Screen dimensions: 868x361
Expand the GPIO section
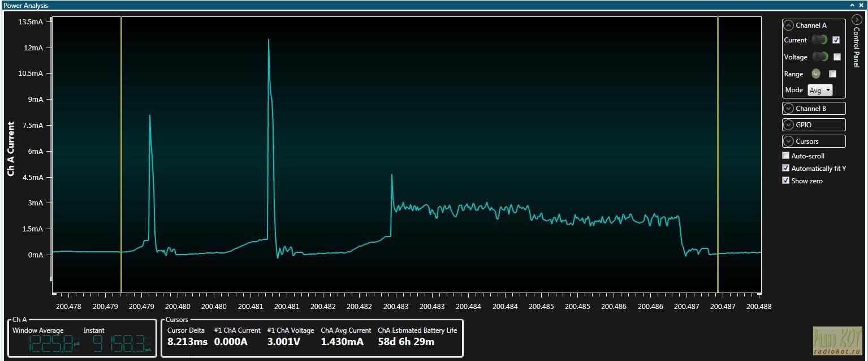click(x=814, y=125)
